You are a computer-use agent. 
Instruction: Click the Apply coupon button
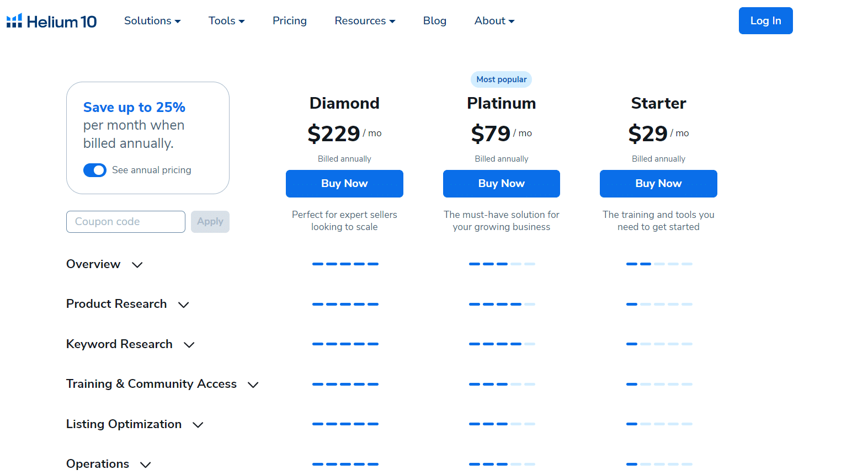coord(210,221)
